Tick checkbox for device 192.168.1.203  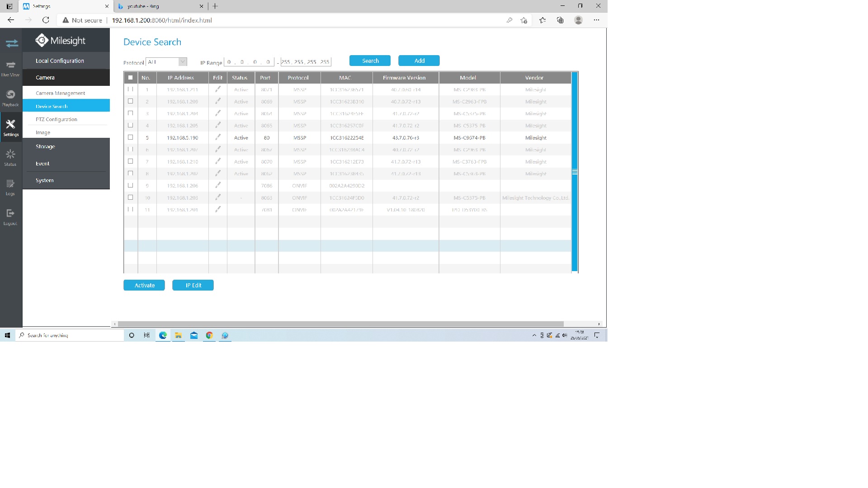click(130, 197)
